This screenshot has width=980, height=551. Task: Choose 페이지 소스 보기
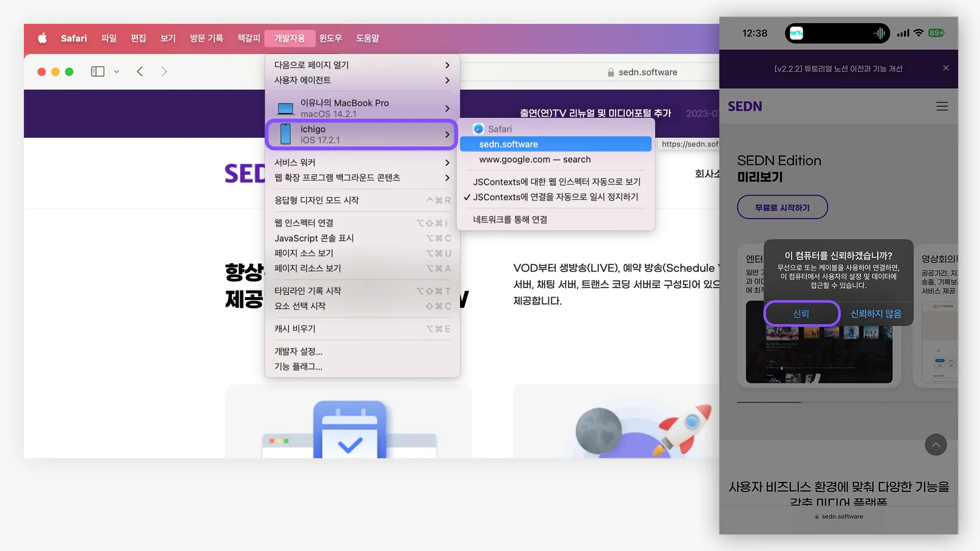(362, 253)
